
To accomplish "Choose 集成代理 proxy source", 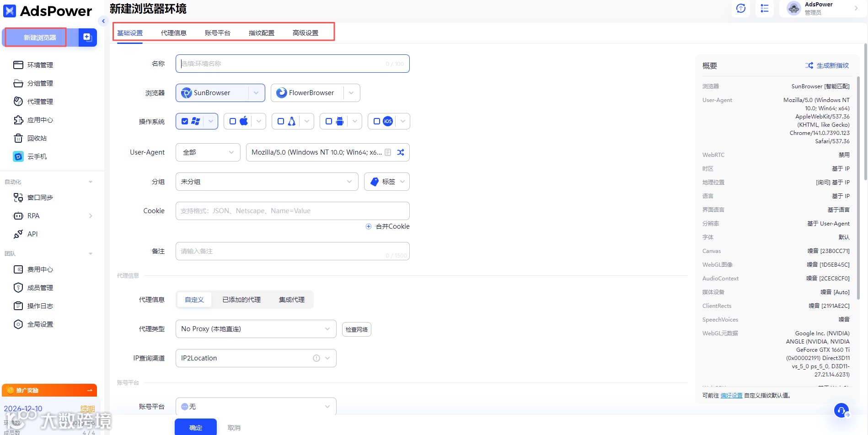I will click(x=292, y=300).
